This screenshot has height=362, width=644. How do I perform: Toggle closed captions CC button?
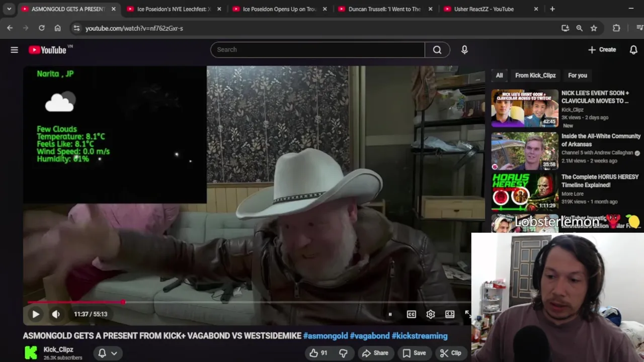tap(412, 314)
